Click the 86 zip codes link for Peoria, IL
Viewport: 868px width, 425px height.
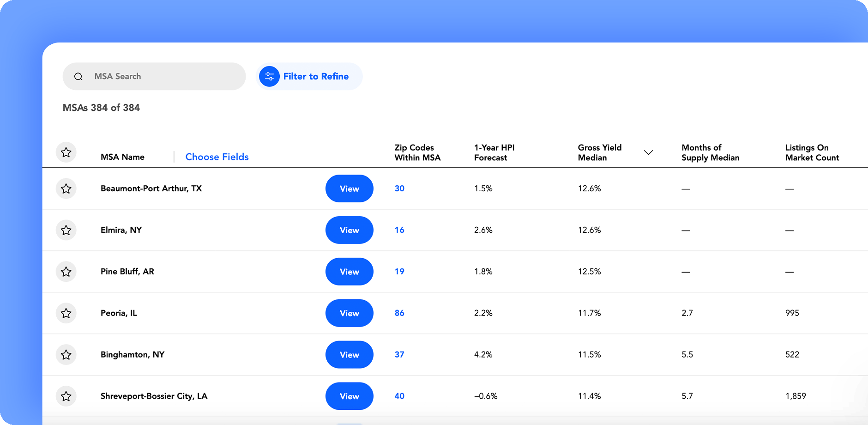pyautogui.click(x=399, y=313)
